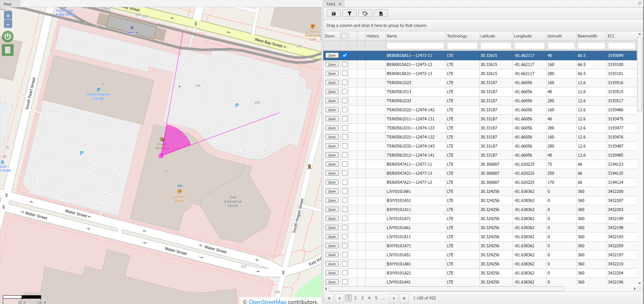Click the export file icon
The width and height of the screenshot is (644, 304).
(381, 14)
